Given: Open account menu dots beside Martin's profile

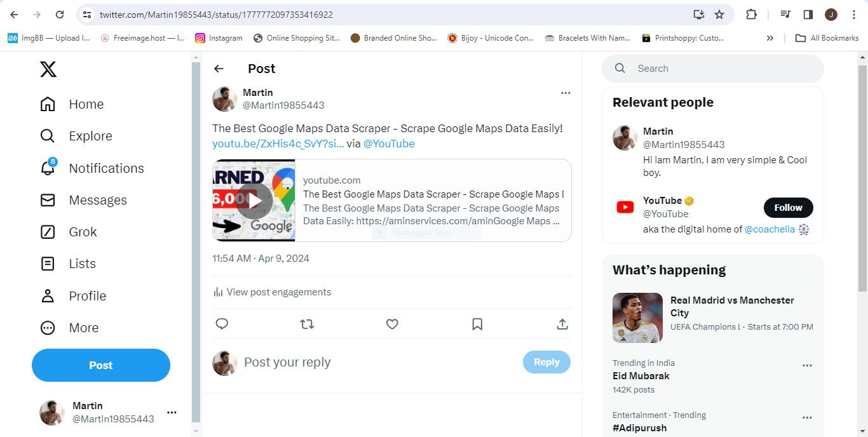Looking at the screenshot, I should click(x=172, y=412).
